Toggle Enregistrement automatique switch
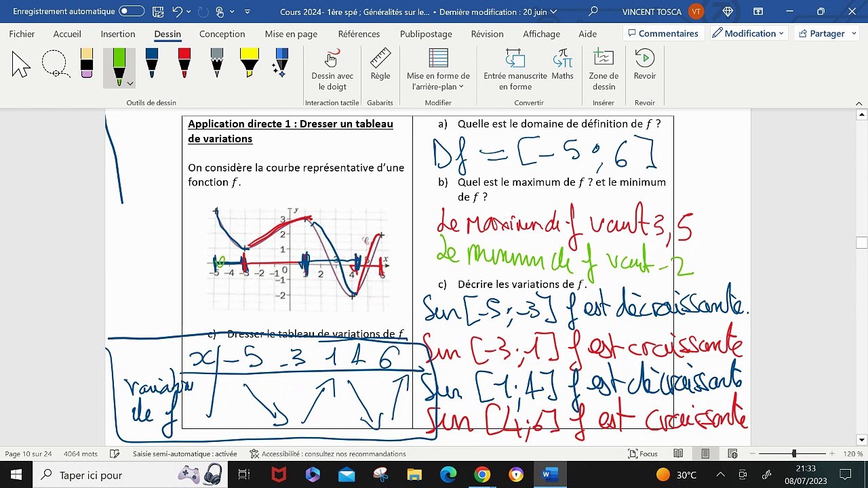The image size is (868, 488). point(132,12)
